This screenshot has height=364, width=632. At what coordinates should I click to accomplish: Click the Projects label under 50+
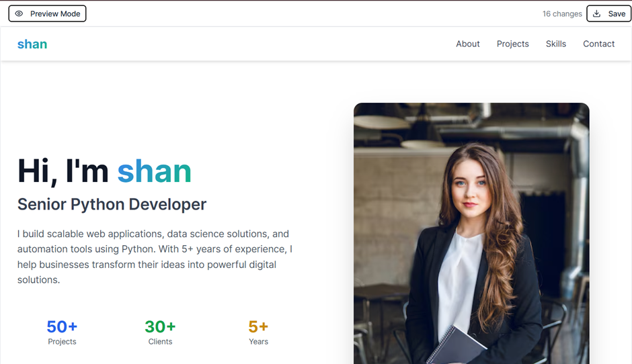tap(62, 342)
